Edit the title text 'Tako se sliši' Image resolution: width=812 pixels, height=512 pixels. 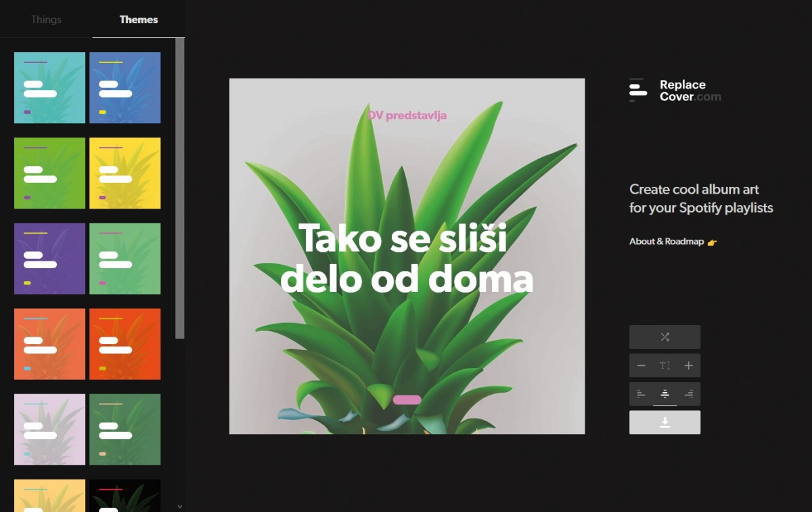click(403, 238)
